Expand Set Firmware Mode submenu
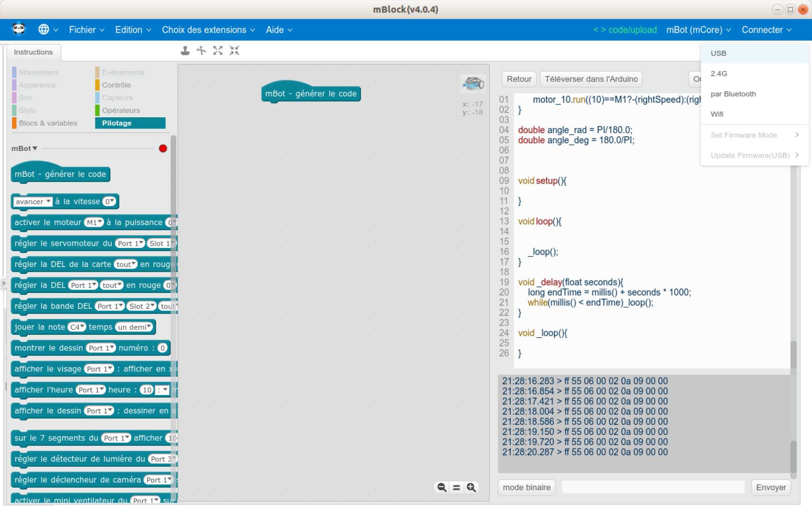 (755, 135)
